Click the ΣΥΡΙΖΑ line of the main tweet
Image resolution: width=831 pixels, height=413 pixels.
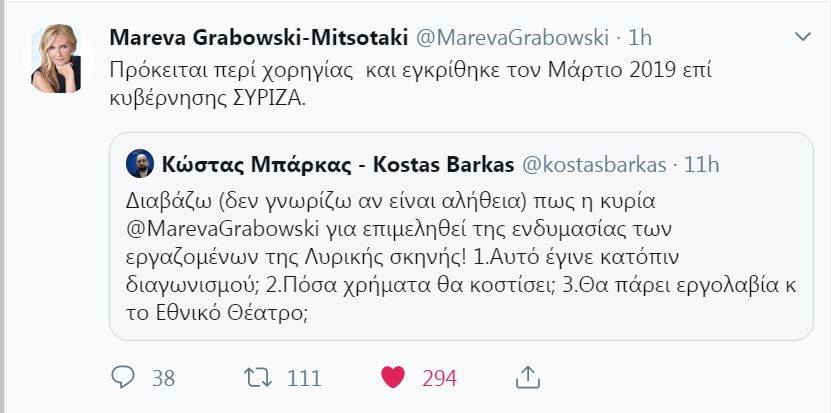coord(238,100)
